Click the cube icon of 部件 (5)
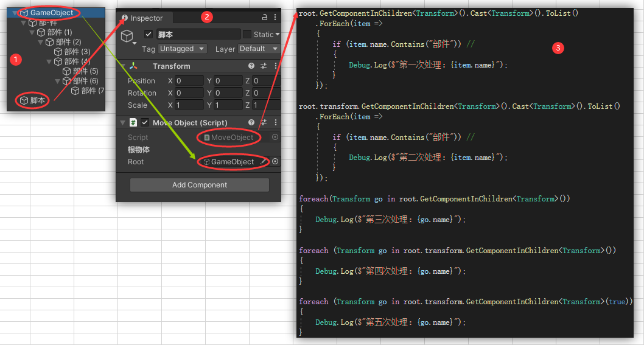The image size is (644, 345). coord(66,71)
